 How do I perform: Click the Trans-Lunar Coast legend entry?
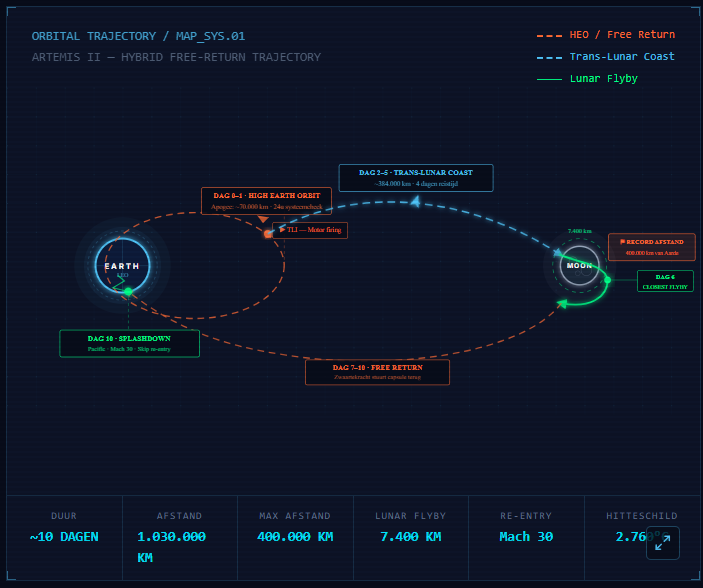point(606,57)
